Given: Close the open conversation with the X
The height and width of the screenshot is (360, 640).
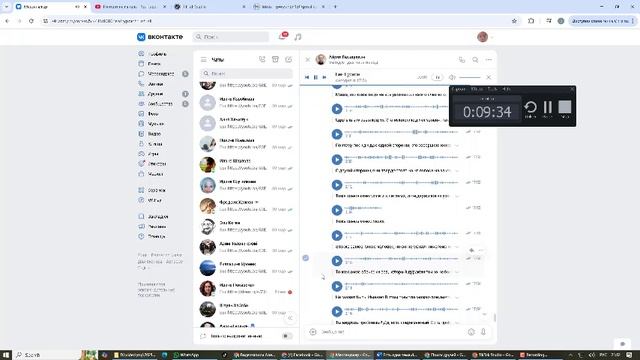Looking at the screenshot, I should pos(308,60).
